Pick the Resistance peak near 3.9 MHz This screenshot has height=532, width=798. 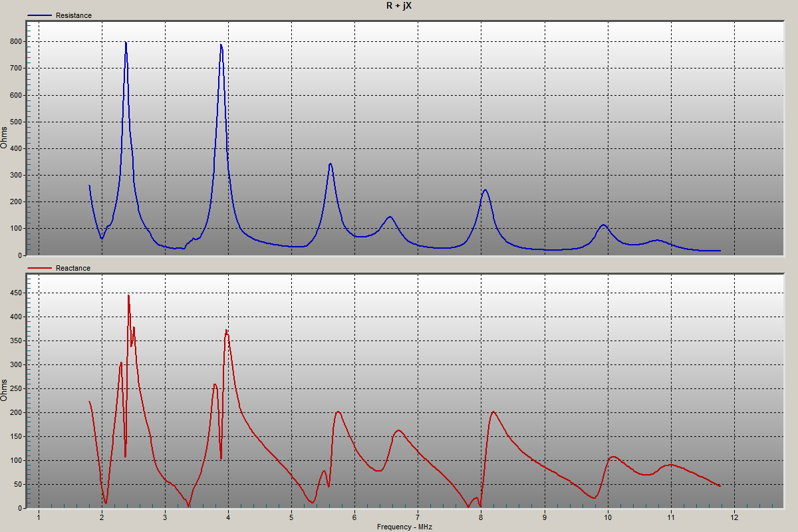221,45
